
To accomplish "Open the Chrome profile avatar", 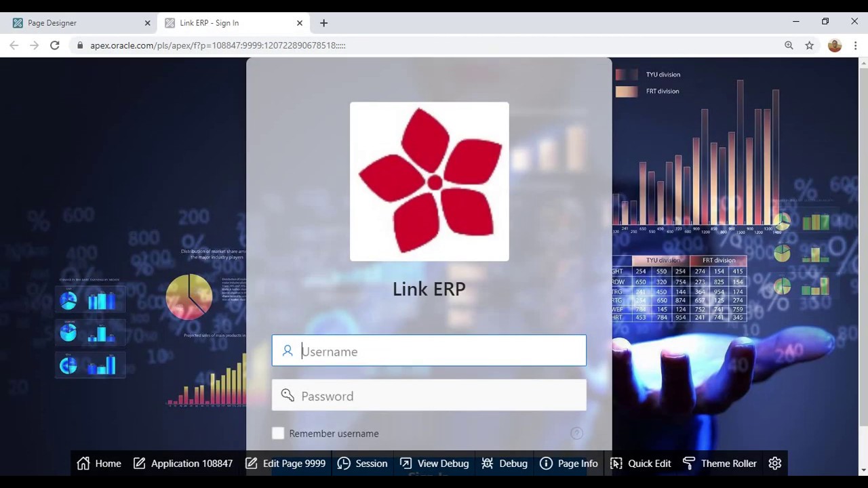I will tap(835, 45).
